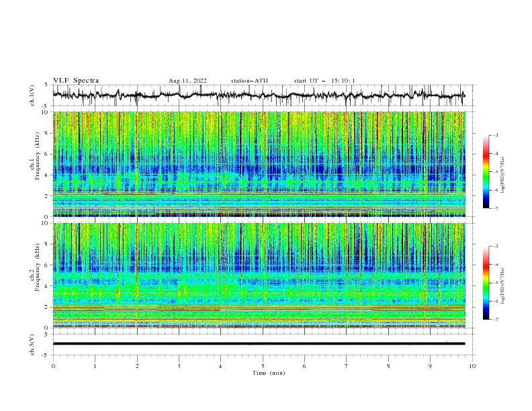This screenshot has width=532, height=411.
Task: Click the "10" kHz tick of ch.2 spectrogram
Action: pos(46,223)
